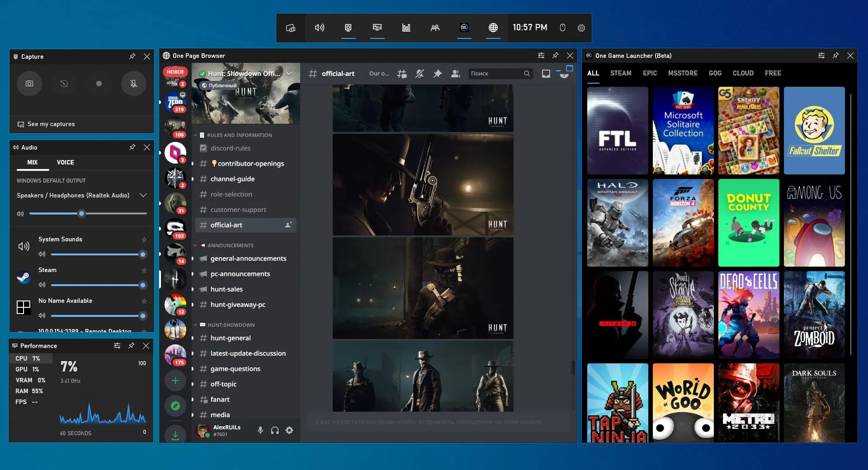Toggle microphone while recording in Capture
The image size is (868, 470).
[134, 84]
